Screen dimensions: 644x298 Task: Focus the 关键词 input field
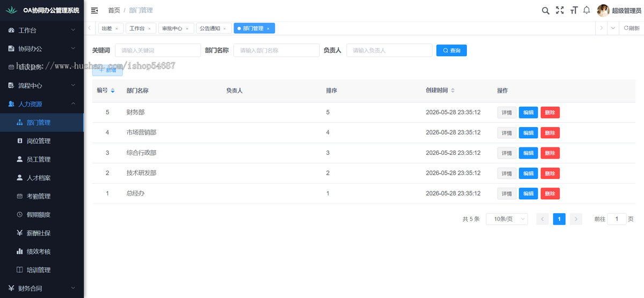[x=158, y=50]
